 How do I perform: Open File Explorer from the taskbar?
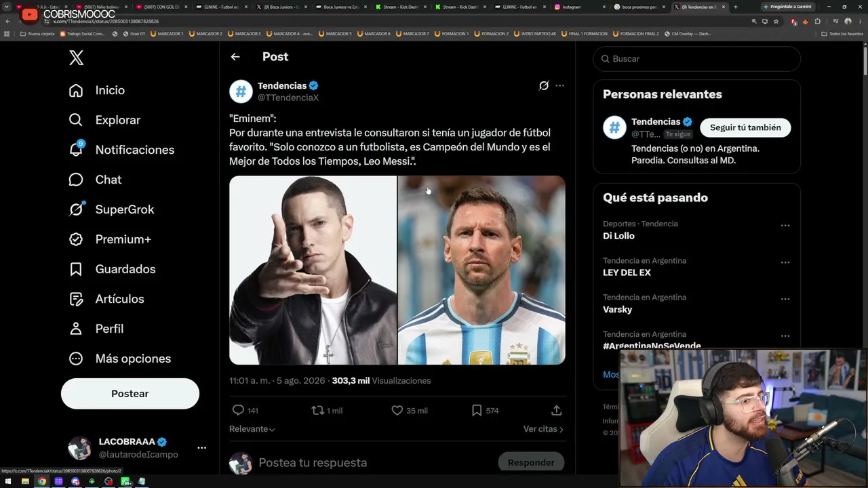(25, 481)
